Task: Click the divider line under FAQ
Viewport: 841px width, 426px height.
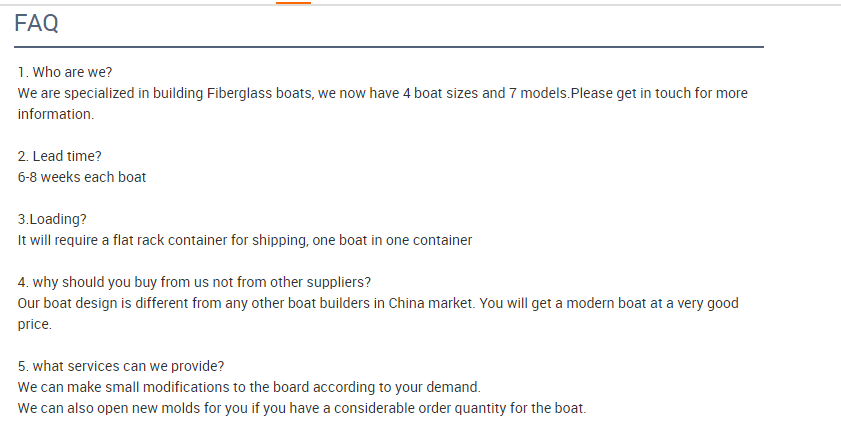Action: click(389, 47)
